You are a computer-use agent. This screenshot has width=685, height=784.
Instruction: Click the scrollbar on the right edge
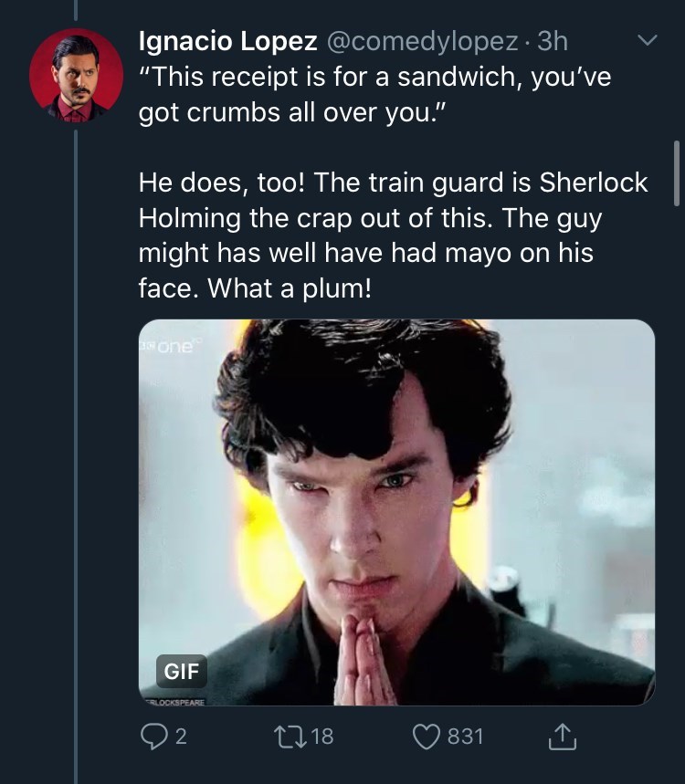[x=676, y=173]
